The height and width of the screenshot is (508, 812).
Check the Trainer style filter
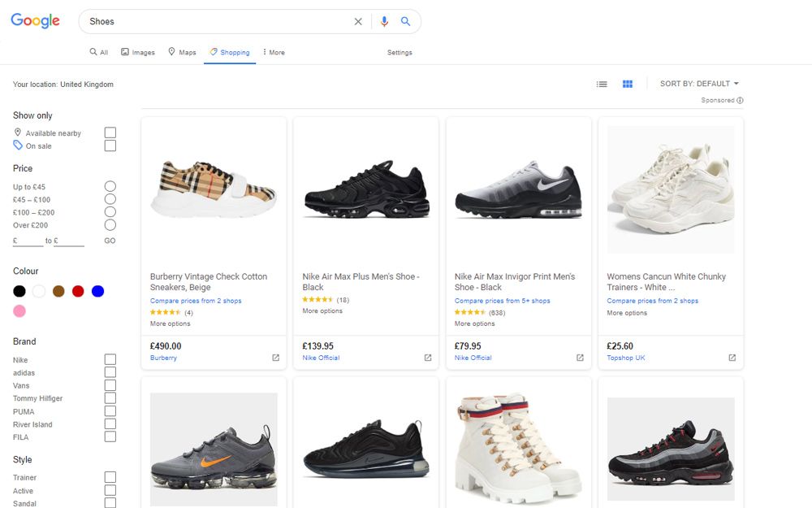pos(110,477)
